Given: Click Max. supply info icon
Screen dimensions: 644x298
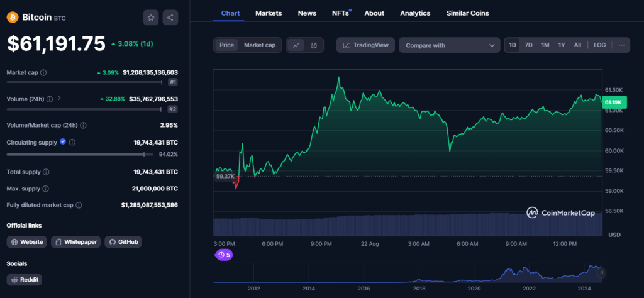Looking at the screenshot, I should (45, 189).
